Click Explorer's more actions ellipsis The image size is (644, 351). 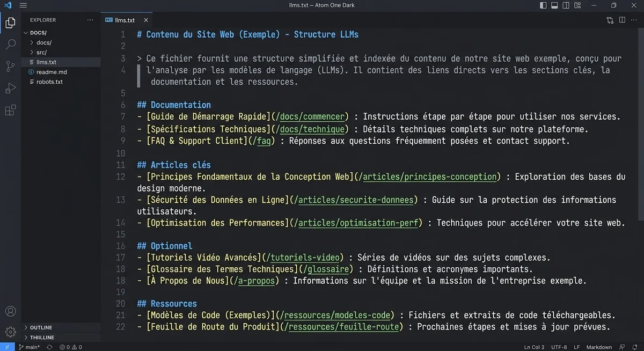[90, 20]
